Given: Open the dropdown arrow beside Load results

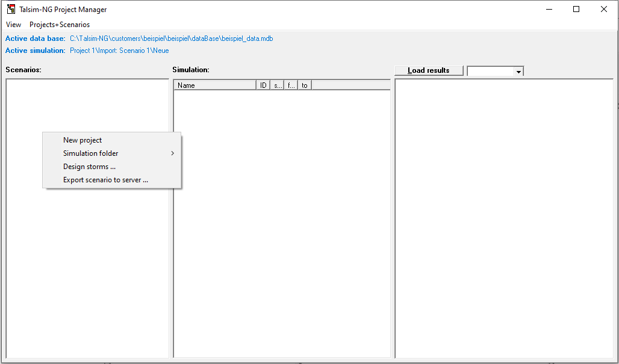Looking at the screenshot, I should (x=518, y=71).
